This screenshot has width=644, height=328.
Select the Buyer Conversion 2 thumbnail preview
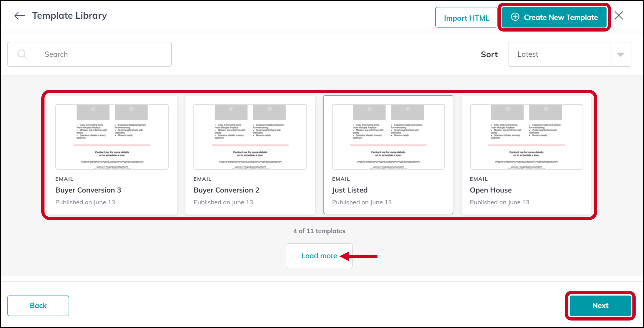tap(250, 137)
